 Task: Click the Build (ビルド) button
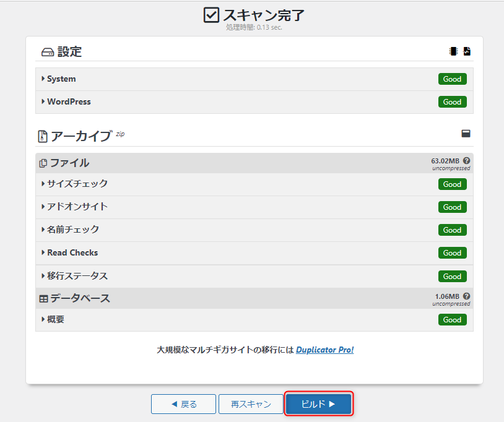tap(318, 403)
